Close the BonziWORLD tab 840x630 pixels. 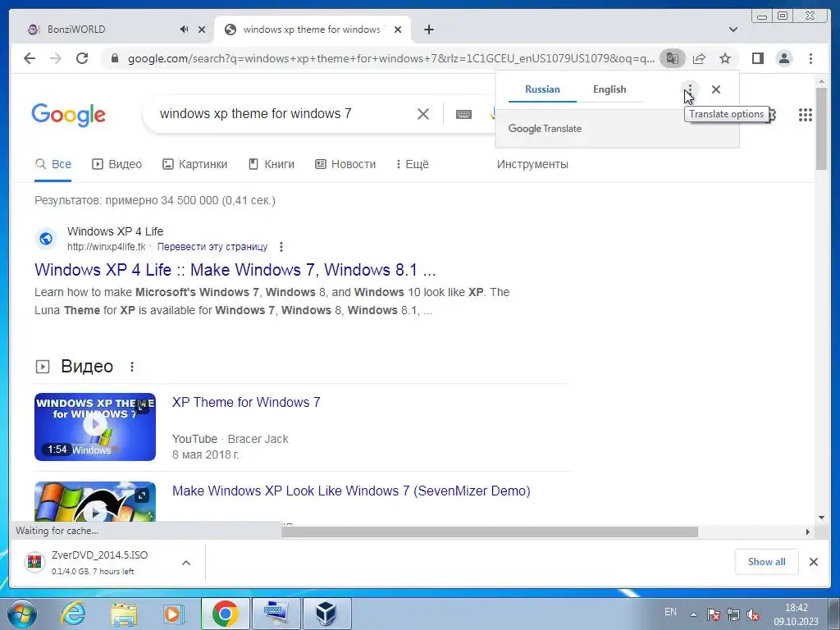click(x=202, y=30)
